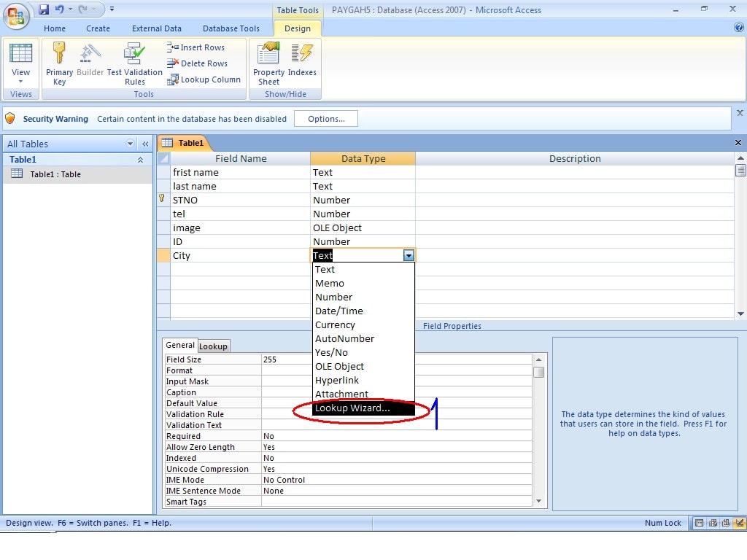Click Lookup Column in ribbon
Screen dimensions: 747x560
point(204,79)
